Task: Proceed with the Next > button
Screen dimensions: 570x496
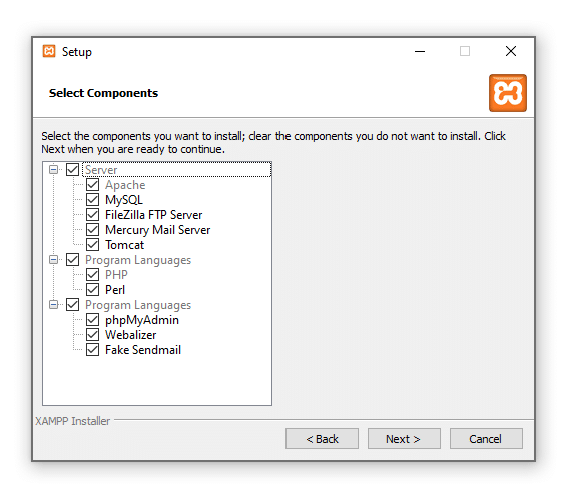Action: pyautogui.click(x=404, y=439)
